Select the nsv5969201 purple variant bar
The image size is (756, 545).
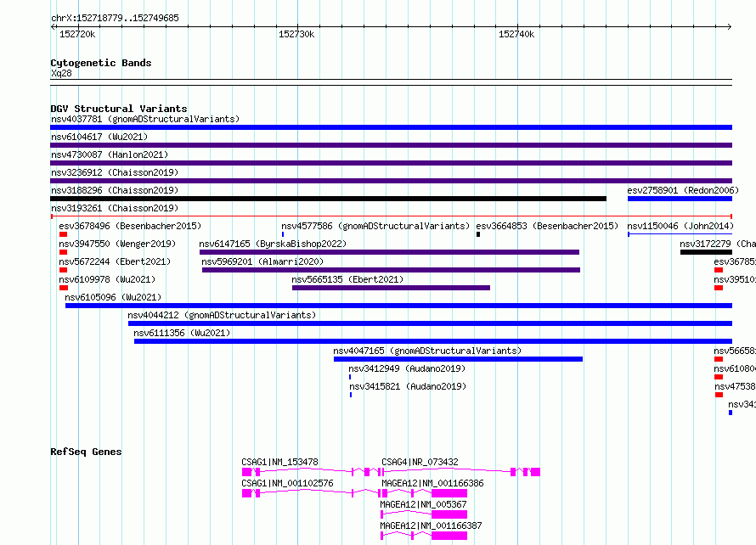click(x=391, y=270)
